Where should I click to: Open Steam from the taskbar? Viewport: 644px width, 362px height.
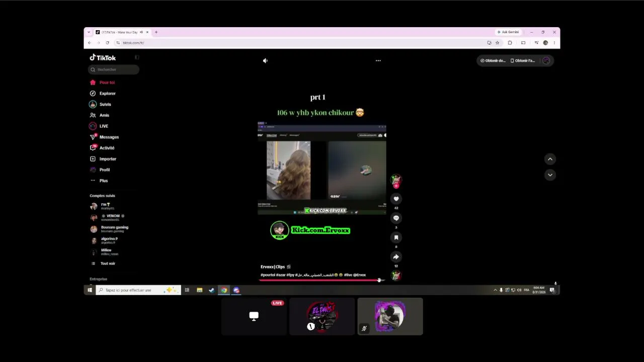(x=211, y=290)
